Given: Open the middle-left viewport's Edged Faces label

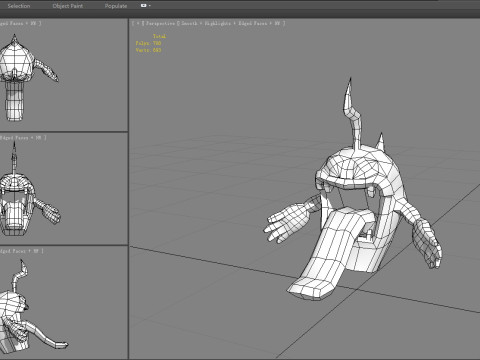Looking at the screenshot, I should (23, 137).
